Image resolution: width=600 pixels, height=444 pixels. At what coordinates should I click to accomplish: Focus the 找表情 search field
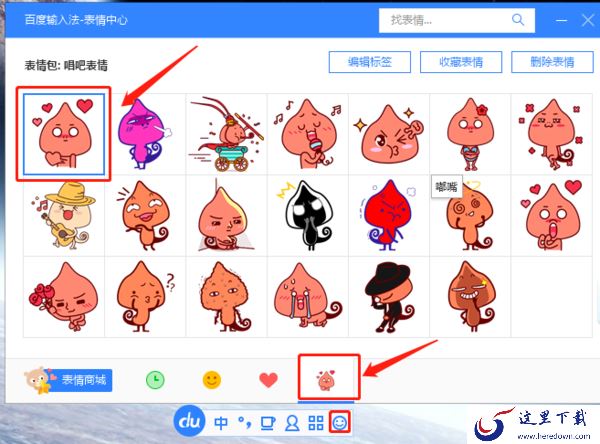click(456, 20)
